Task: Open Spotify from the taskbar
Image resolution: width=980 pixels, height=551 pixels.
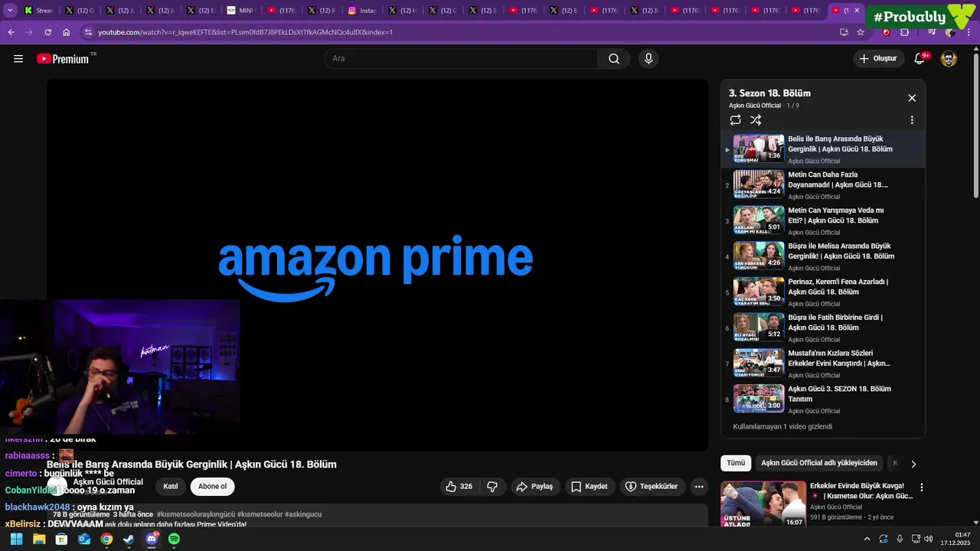Action: 174,540
